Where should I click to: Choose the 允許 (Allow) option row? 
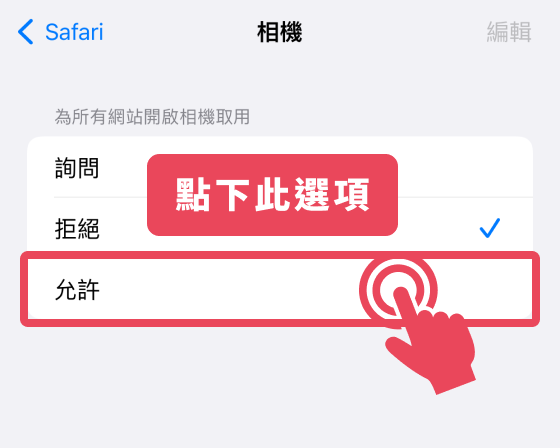280,289
